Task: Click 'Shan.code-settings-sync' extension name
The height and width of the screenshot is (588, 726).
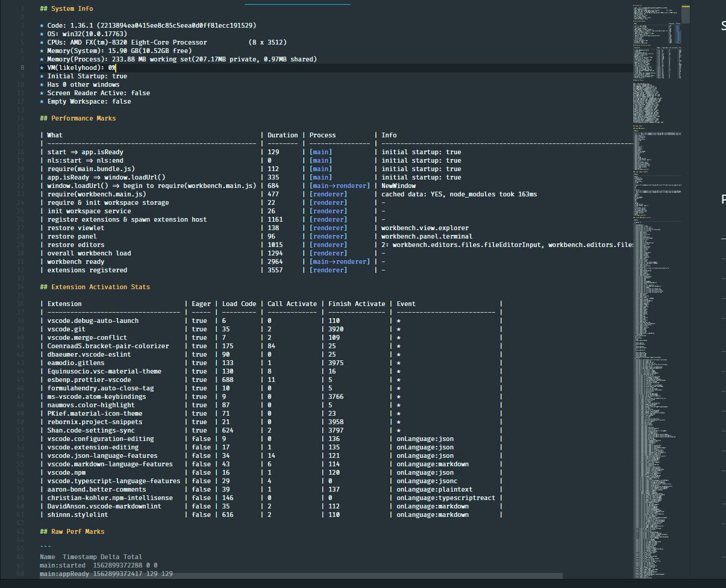Action: point(91,430)
